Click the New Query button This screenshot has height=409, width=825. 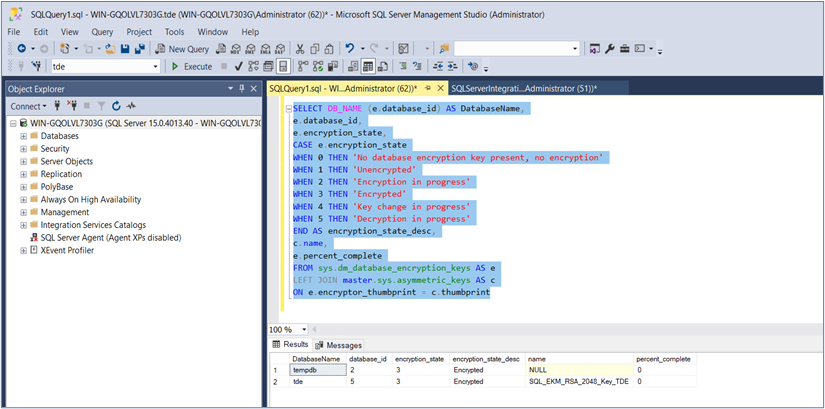(x=183, y=49)
